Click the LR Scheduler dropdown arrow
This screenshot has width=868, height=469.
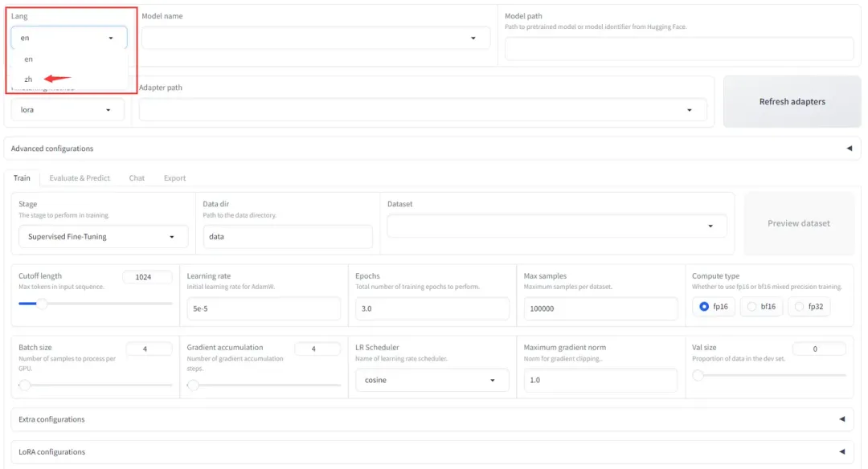(492, 381)
